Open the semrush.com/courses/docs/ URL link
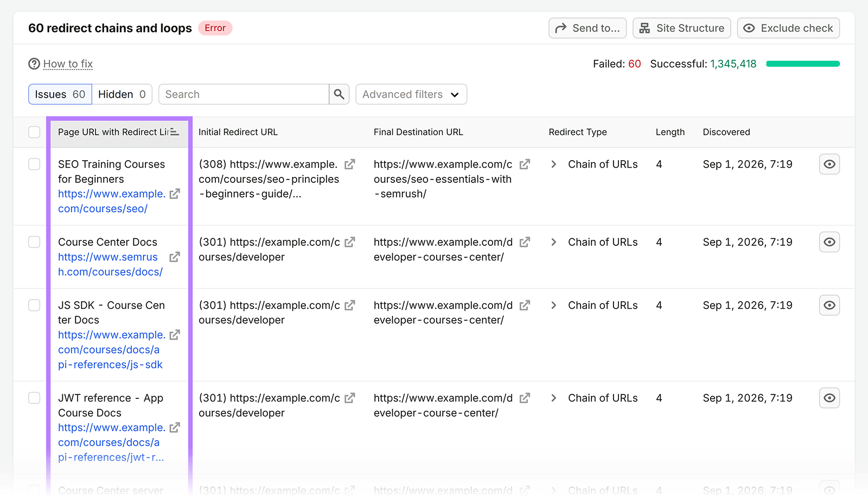 [110, 264]
